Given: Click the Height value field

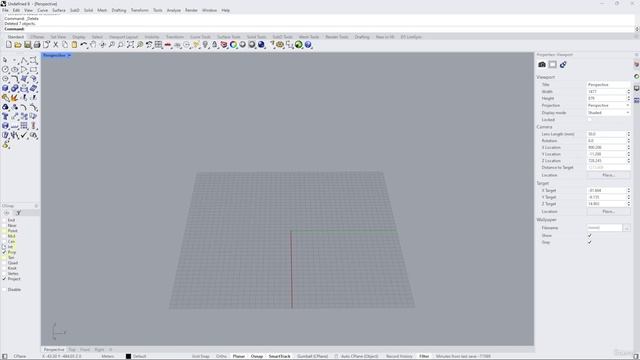Looking at the screenshot, I should pyautogui.click(x=606, y=98).
